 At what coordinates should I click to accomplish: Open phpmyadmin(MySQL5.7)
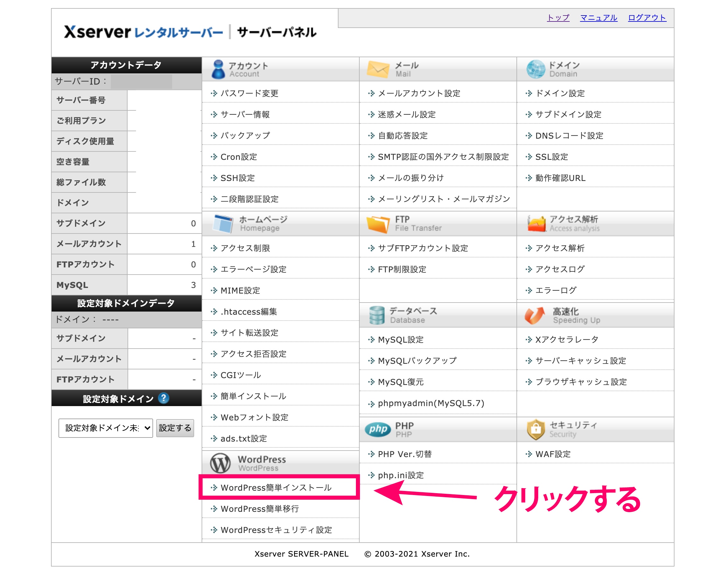tap(431, 403)
